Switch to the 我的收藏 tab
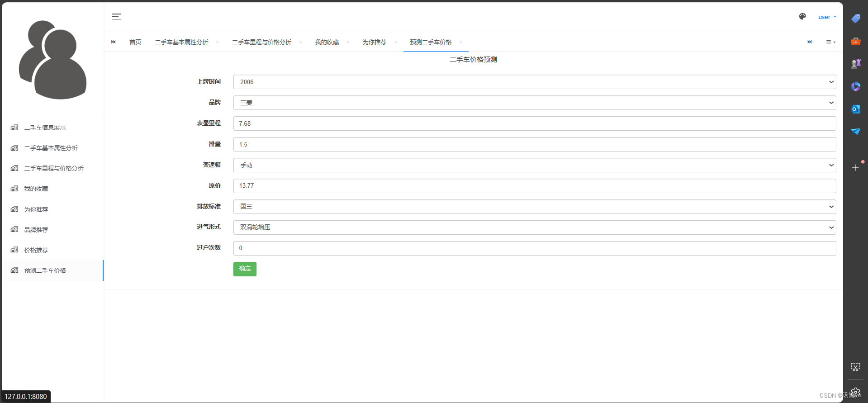The image size is (868, 403). [x=327, y=42]
